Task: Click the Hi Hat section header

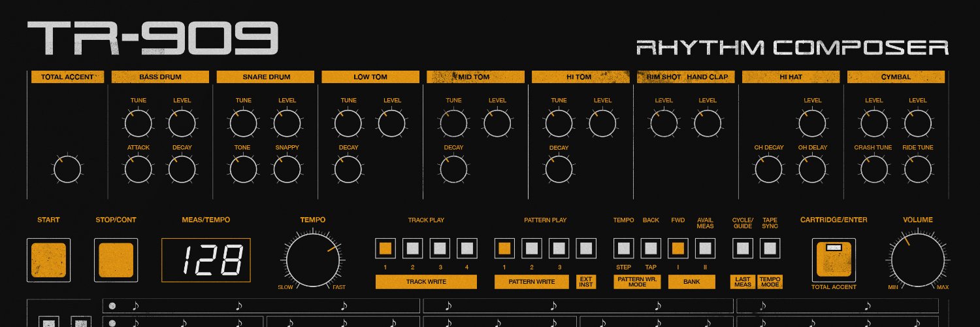Action: (x=791, y=77)
